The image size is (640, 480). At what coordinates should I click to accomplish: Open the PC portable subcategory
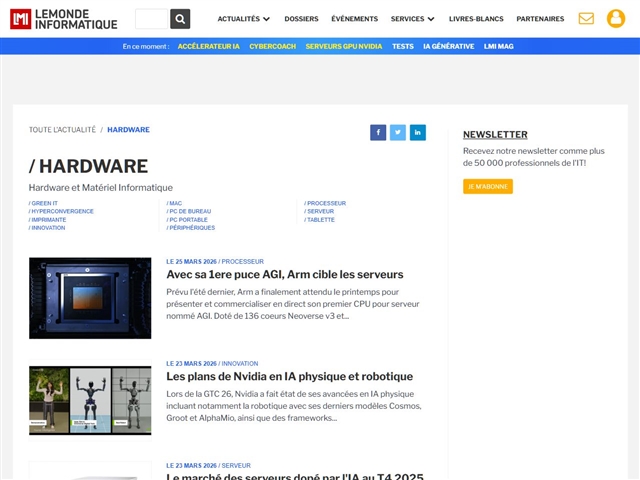187,220
